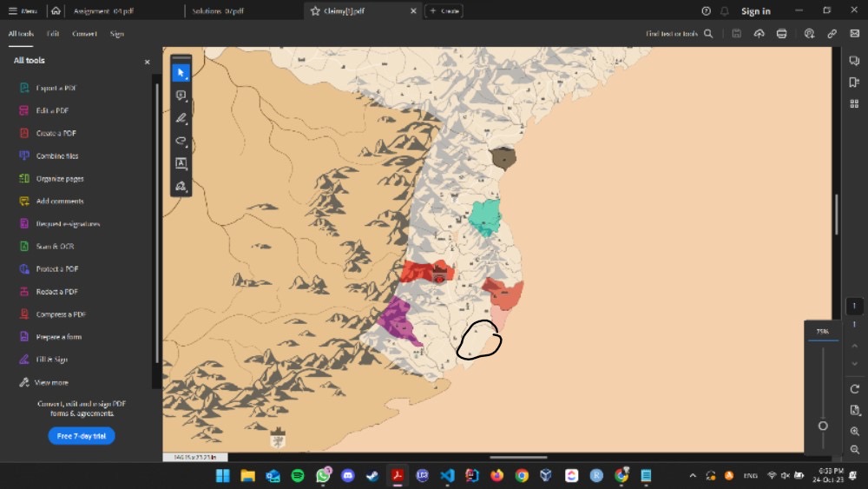The height and width of the screenshot is (489, 868).
Task: Zoom in using magnifier plus icon
Action: 855,431
